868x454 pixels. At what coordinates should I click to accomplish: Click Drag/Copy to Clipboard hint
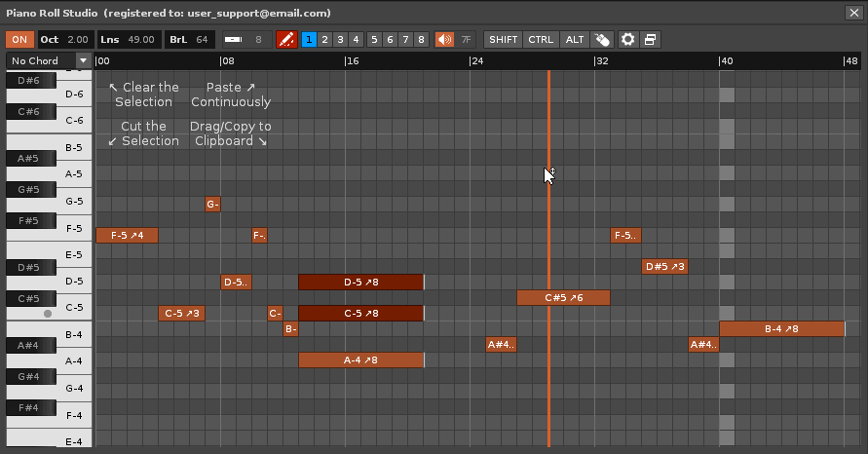tap(231, 133)
